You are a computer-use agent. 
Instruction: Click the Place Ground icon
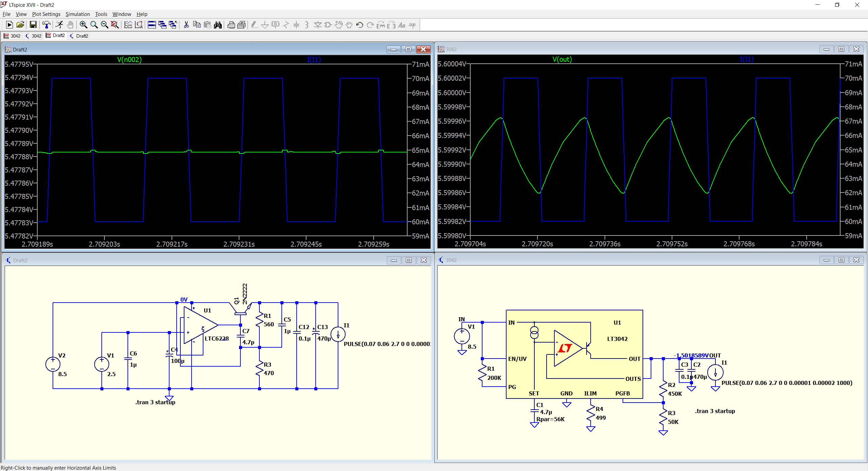[x=265, y=25]
